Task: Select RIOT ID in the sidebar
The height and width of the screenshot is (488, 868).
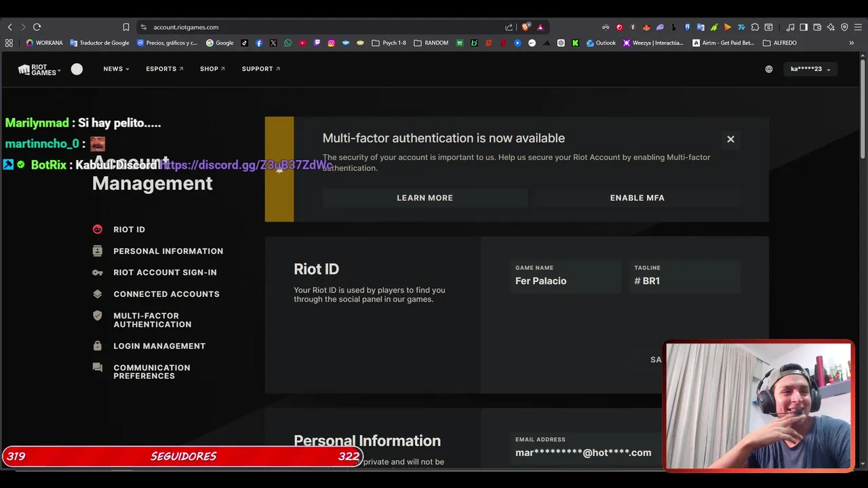Action: [119, 229]
